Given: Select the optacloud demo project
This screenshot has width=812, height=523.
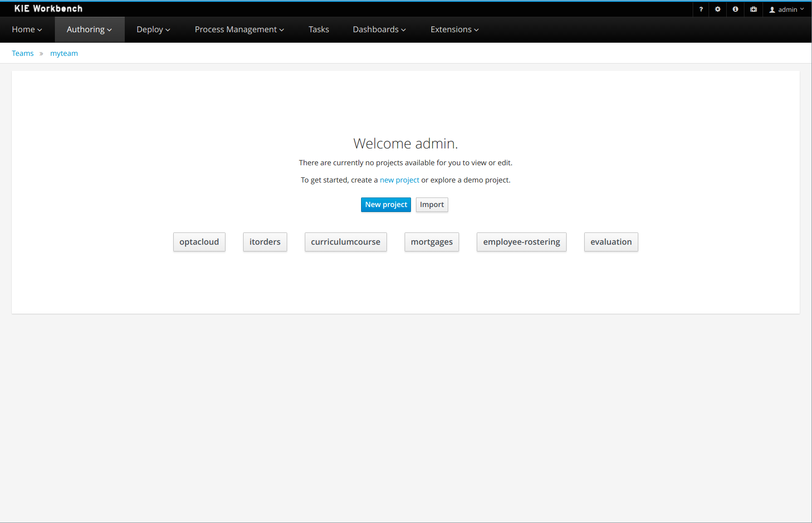Looking at the screenshot, I should [199, 242].
